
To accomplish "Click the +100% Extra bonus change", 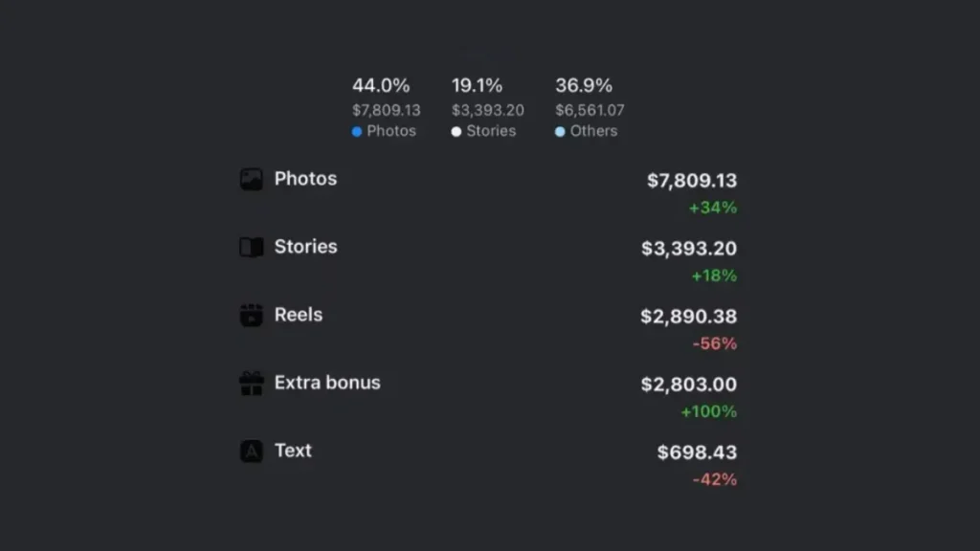I will pos(708,412).
